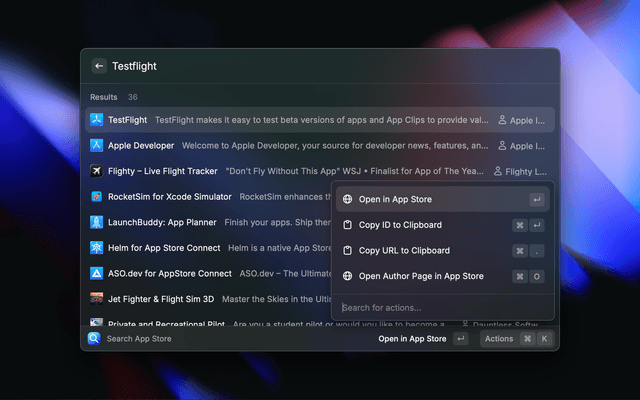Screen dimensions: 640x400
Task: Click the person icon next to Flighty L...
Action: point(498,171)
